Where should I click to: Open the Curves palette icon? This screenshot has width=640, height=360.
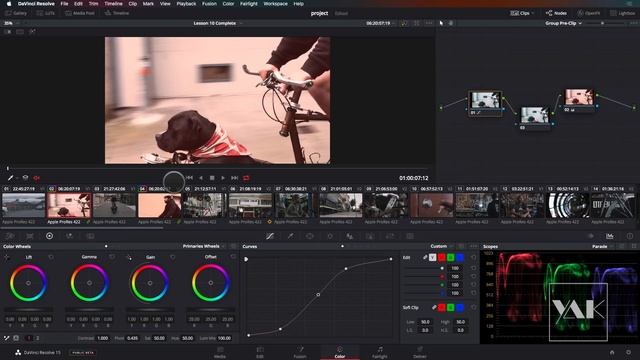pos(270,236)
